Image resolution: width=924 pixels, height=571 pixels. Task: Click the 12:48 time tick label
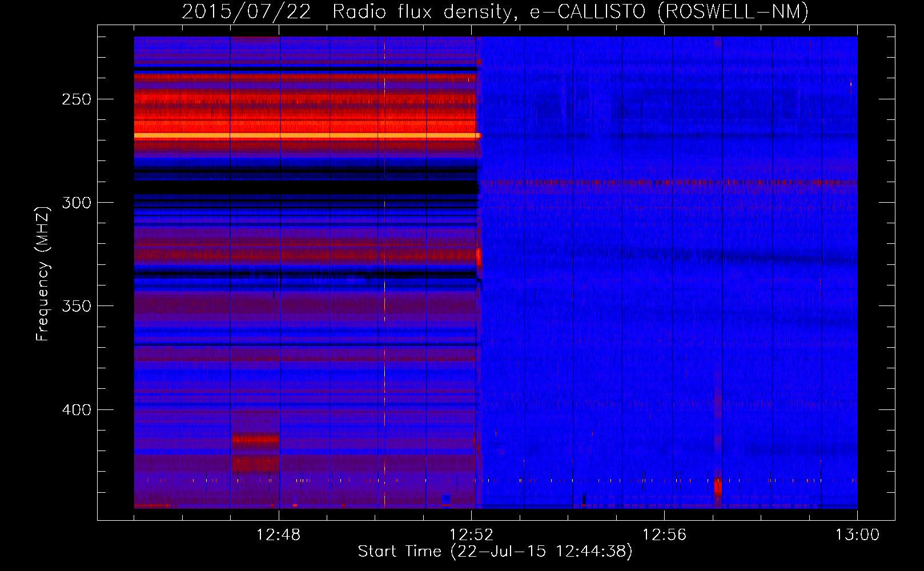[278, 535]
